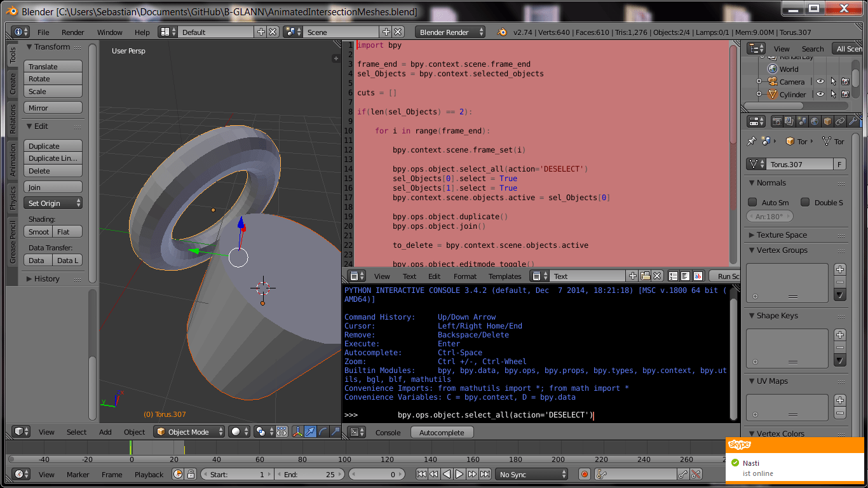Click the Run Script button
This screenshot has width=868, height=488.
pos(726,276)
